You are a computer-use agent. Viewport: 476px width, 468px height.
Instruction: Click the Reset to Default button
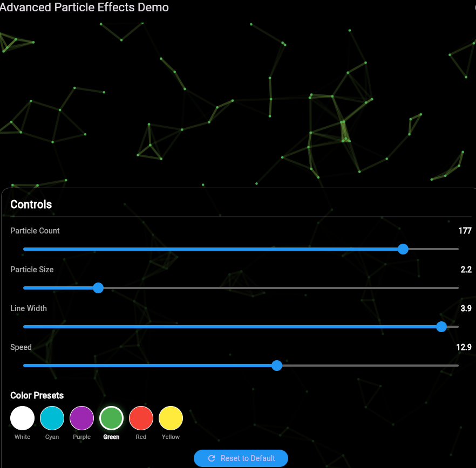(241, 458)
